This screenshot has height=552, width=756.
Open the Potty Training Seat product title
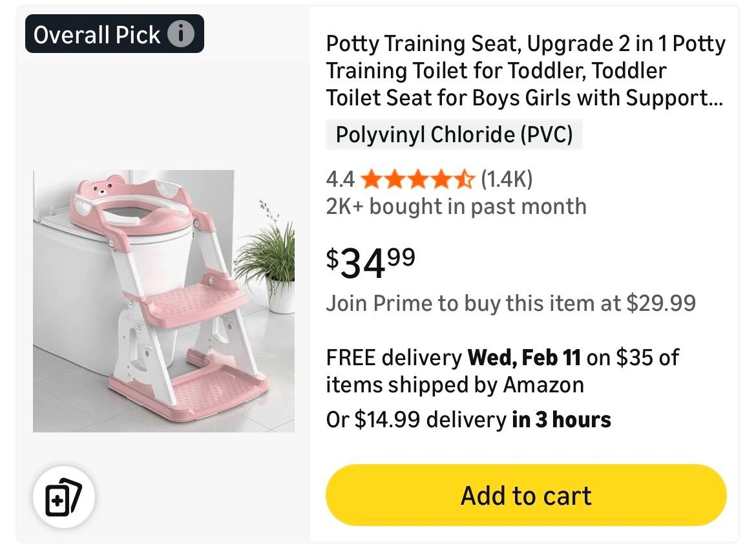(525, 70)
